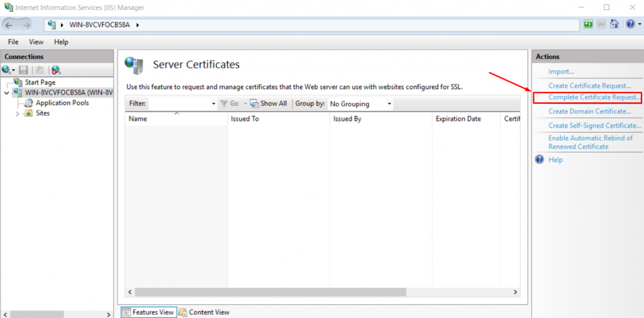Screen dimensions: 644x318
Task: Switch to Features View tab
Action: point(149,312)
